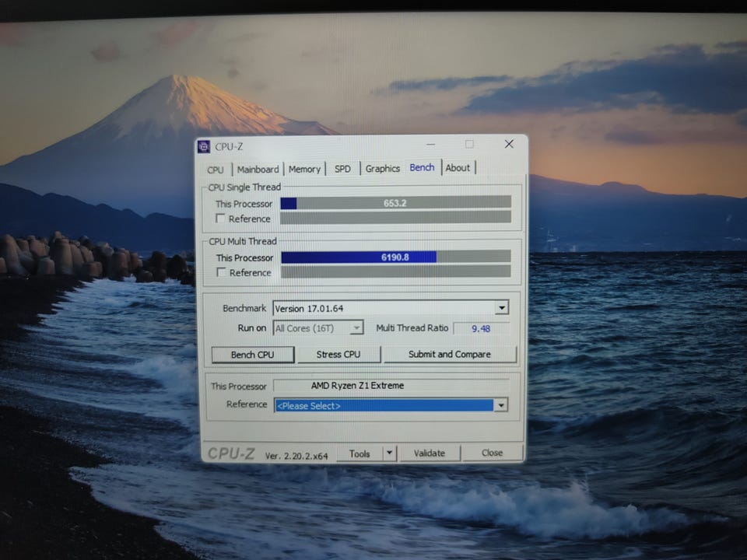Switch to the CPU tab
This screenshot has width=747, height=560.
click(x=216, y=170)
